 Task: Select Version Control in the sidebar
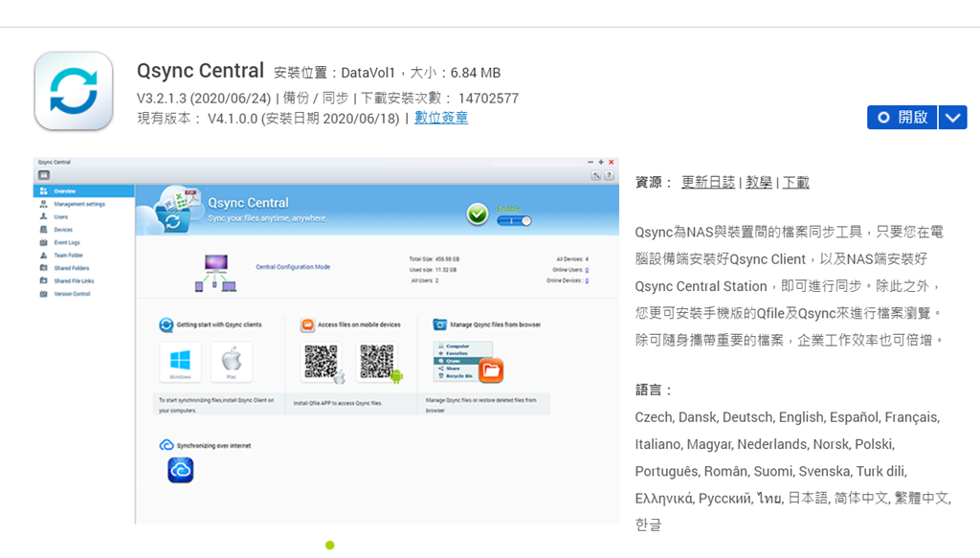click(x=72, y=294)
